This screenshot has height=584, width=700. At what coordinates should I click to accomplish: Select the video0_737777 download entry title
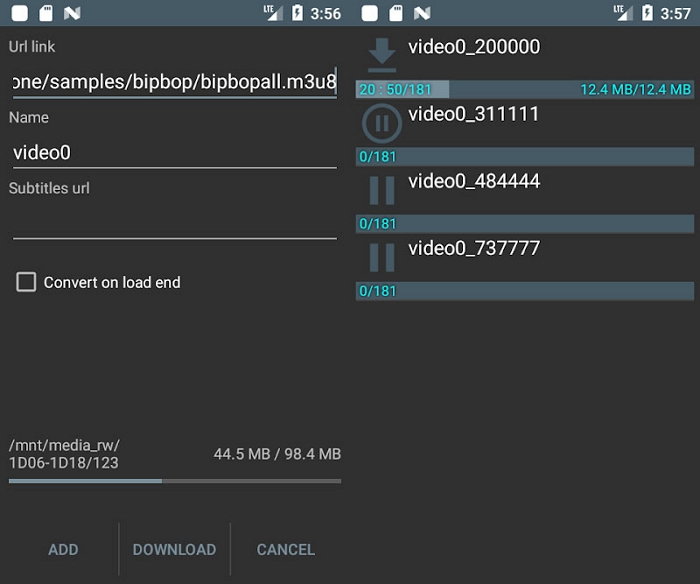coord(474,248)
